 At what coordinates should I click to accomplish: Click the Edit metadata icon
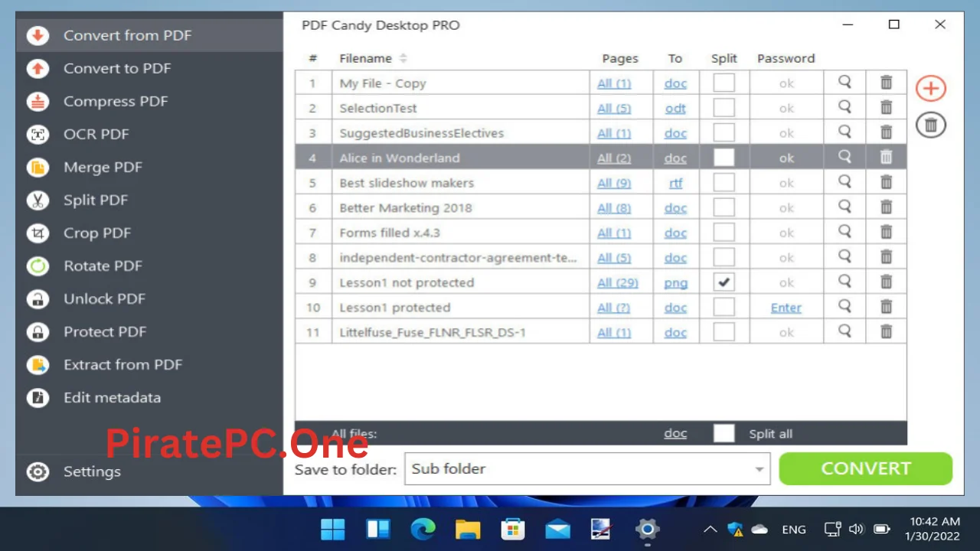pyautogui.click(x=38, y=397)
